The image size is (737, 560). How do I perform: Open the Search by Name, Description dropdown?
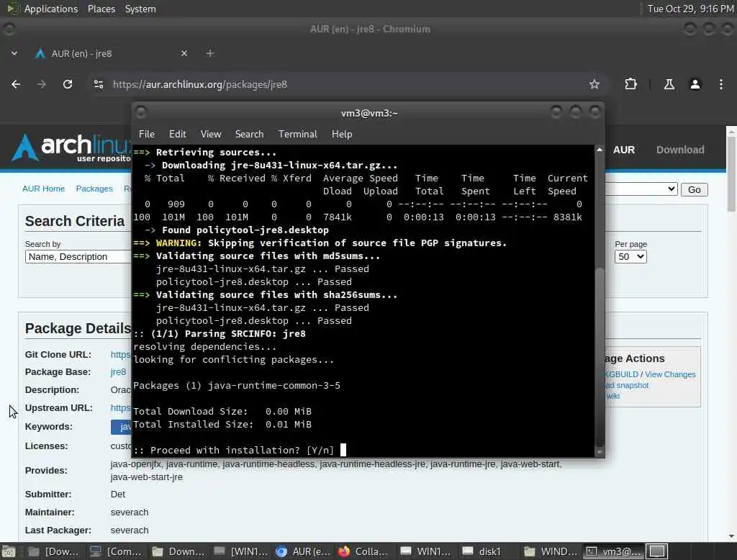tap(78, 257)
